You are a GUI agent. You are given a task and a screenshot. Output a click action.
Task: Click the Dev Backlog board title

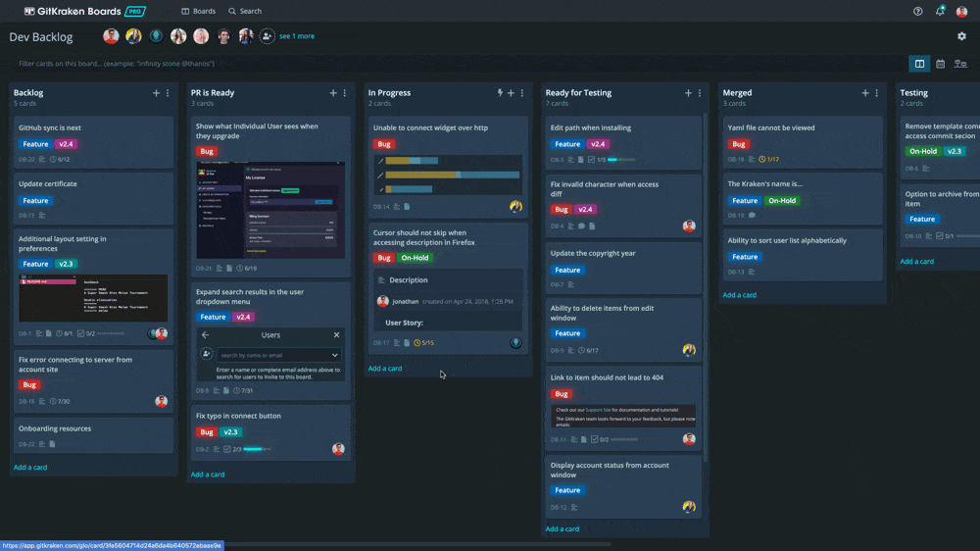pyautogui.click(x=40, y=37)
